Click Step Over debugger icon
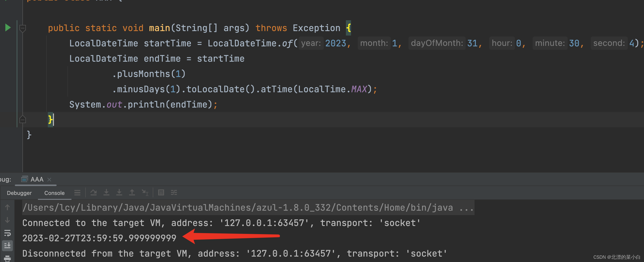This screenshot has width=644, height=262. pyautogui.click(x=94, y=192)
